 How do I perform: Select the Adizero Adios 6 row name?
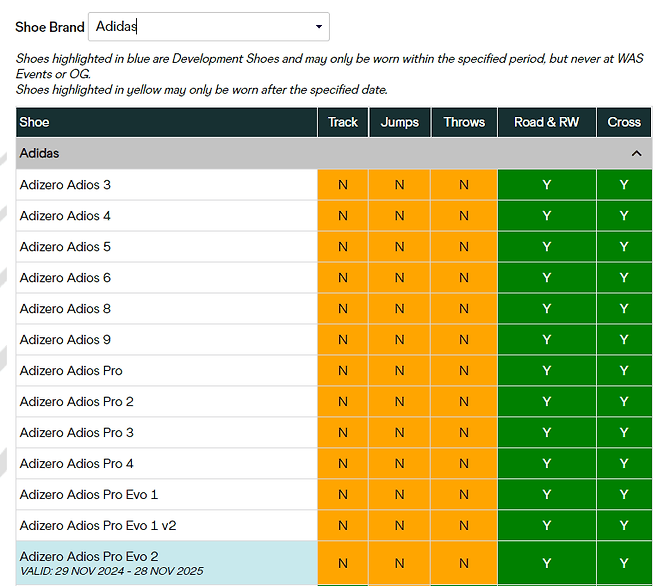(x=65, y=278)
